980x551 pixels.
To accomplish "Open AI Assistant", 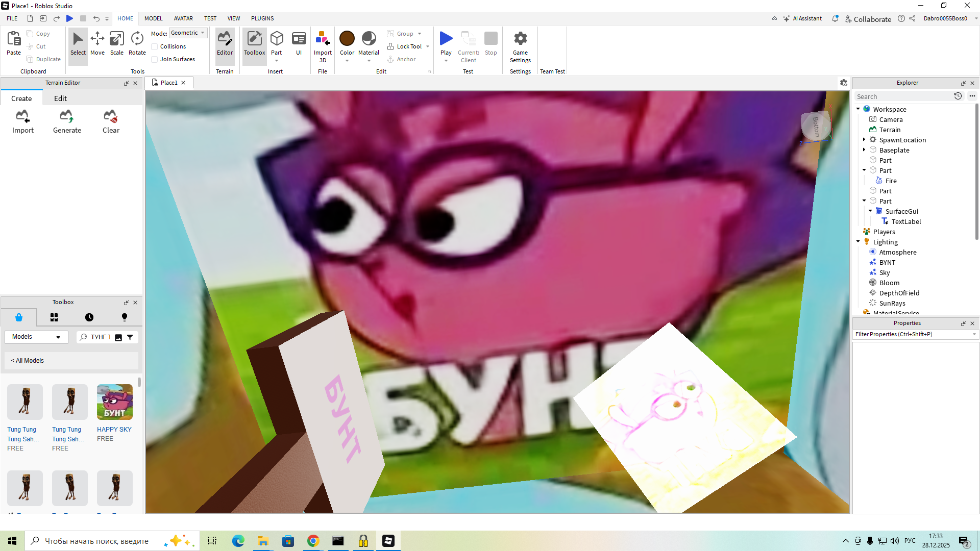I will coord(802,19).
